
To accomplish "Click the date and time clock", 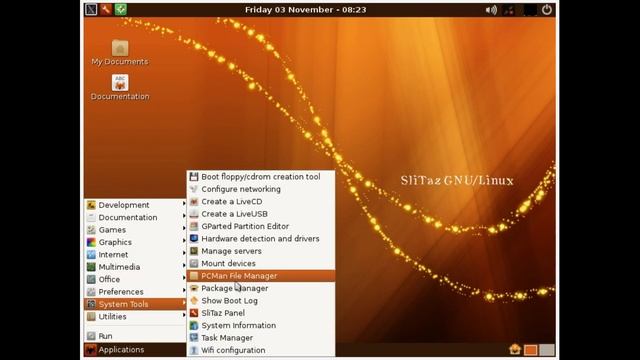I will [306, 10].
